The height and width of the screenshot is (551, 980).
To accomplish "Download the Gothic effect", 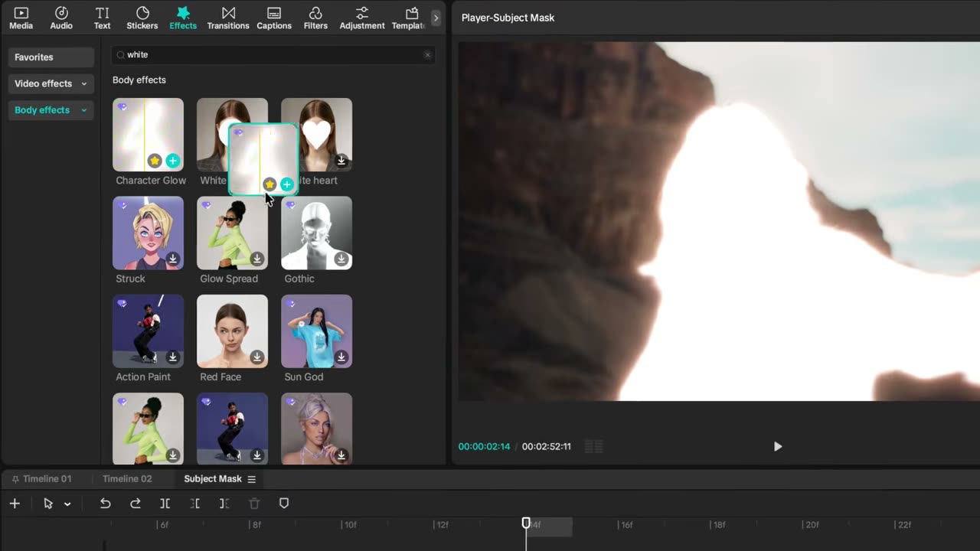I will click(341, 259).
